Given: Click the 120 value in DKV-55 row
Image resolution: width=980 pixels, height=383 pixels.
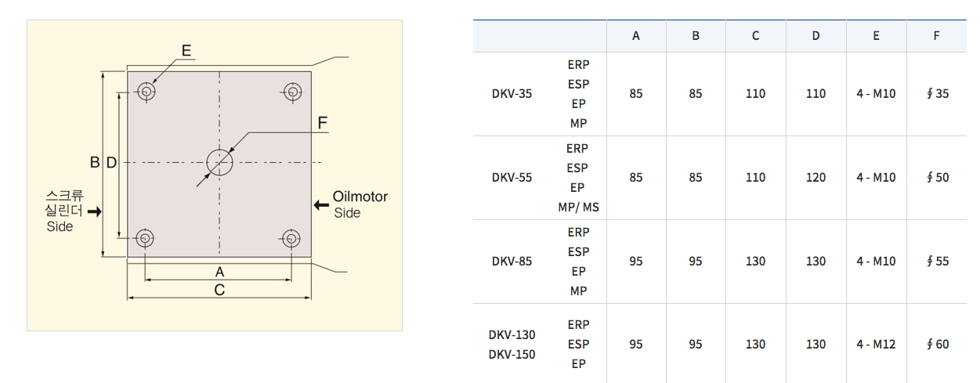Looking at the screenshot, I should [x=815, y=178].
